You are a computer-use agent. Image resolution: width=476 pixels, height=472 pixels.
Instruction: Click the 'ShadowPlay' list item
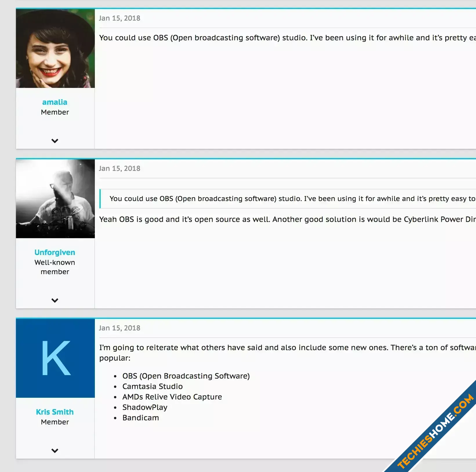pyautogui.click(x=145, y=407)
